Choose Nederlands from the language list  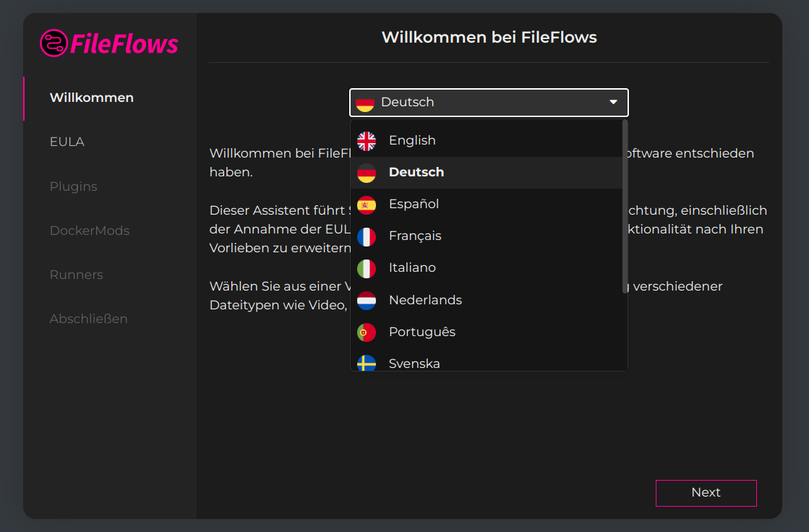487,300
